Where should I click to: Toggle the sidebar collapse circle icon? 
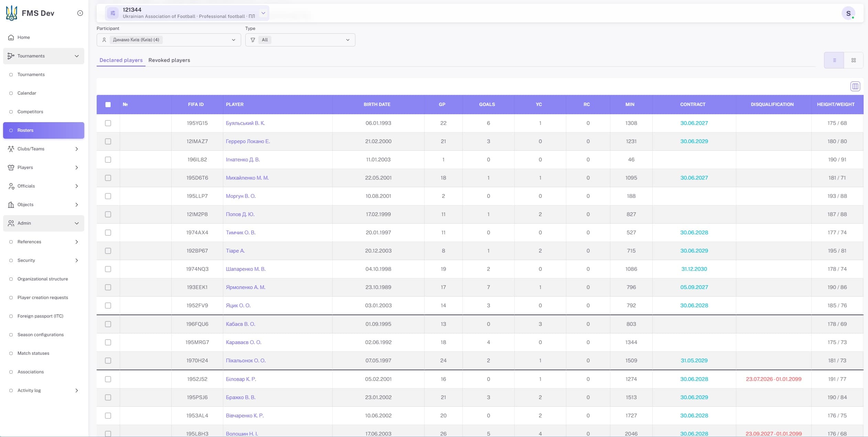[80, 13]
